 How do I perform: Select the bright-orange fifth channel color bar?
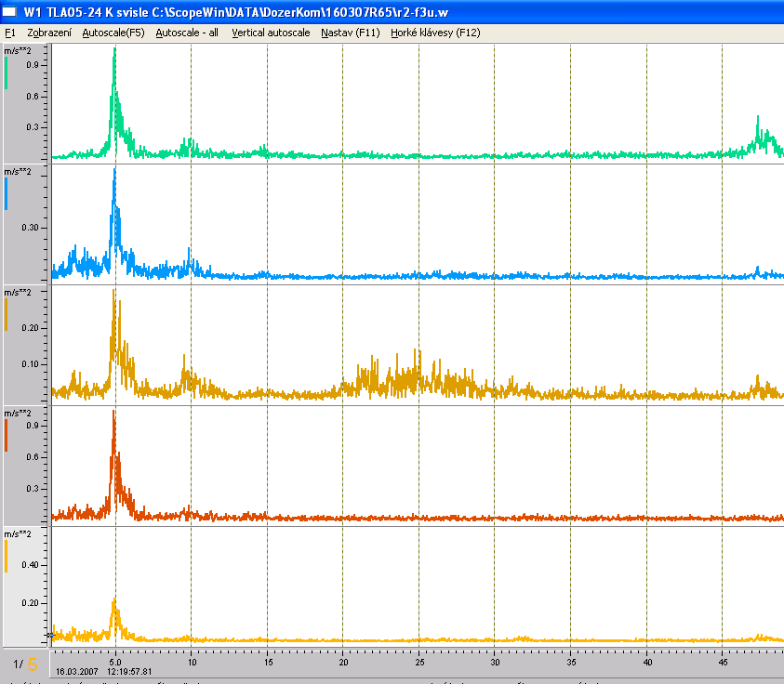[6, 556]
